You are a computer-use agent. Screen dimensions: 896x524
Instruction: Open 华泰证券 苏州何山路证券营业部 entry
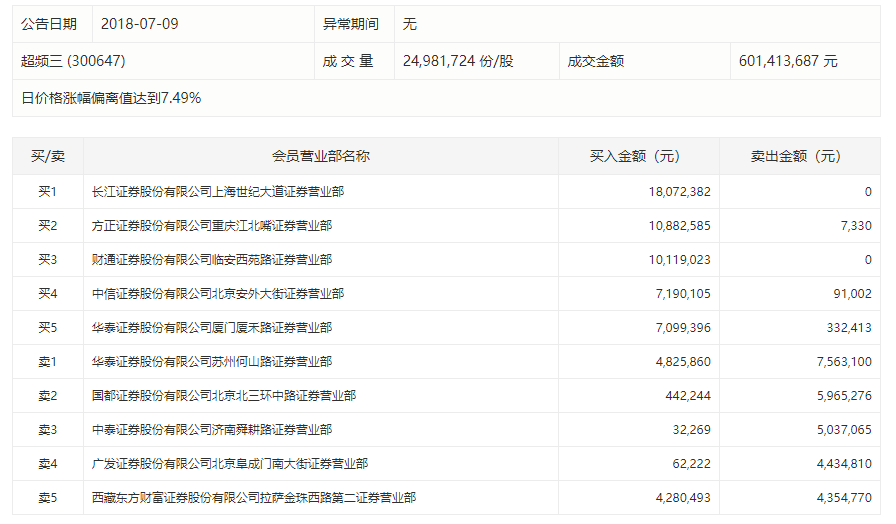pos(211,362)
